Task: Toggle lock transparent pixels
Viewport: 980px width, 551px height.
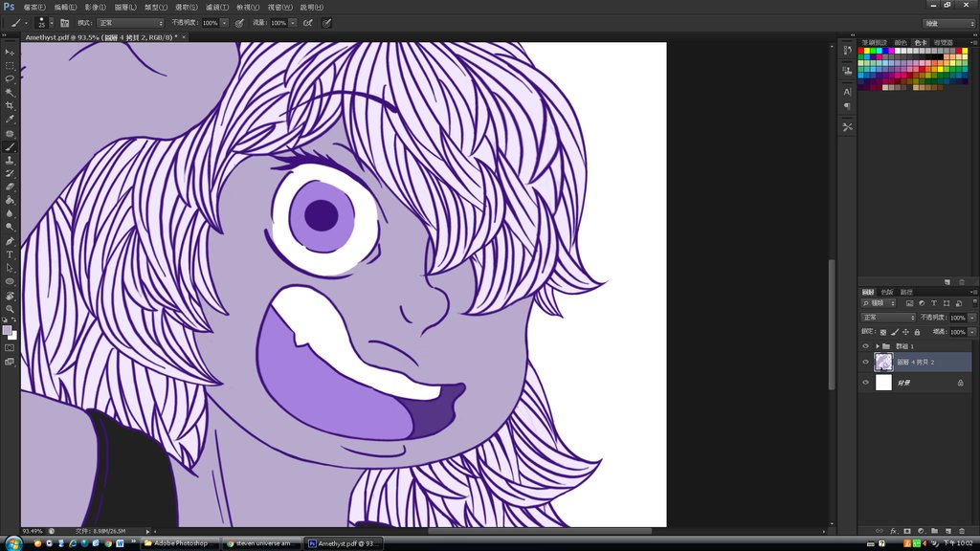Action: (x=883, y=332)
